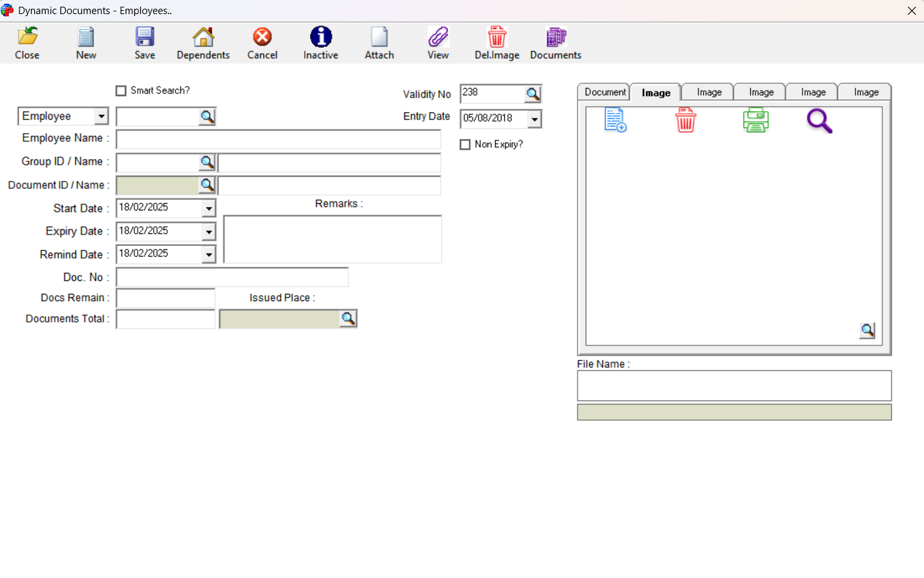Check the Non Expiry option

click(465, 144)
